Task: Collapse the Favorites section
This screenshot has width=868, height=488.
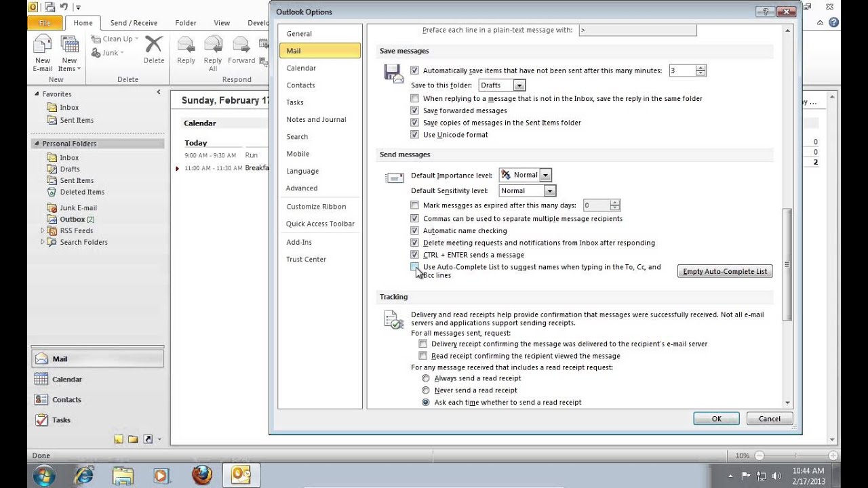Action: coord(37,94)
